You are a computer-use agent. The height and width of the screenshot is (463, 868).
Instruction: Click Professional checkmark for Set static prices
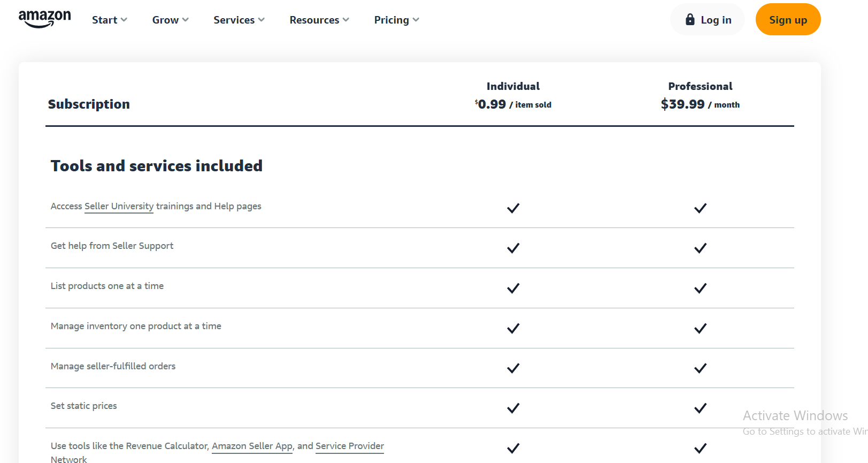[701, 408]
